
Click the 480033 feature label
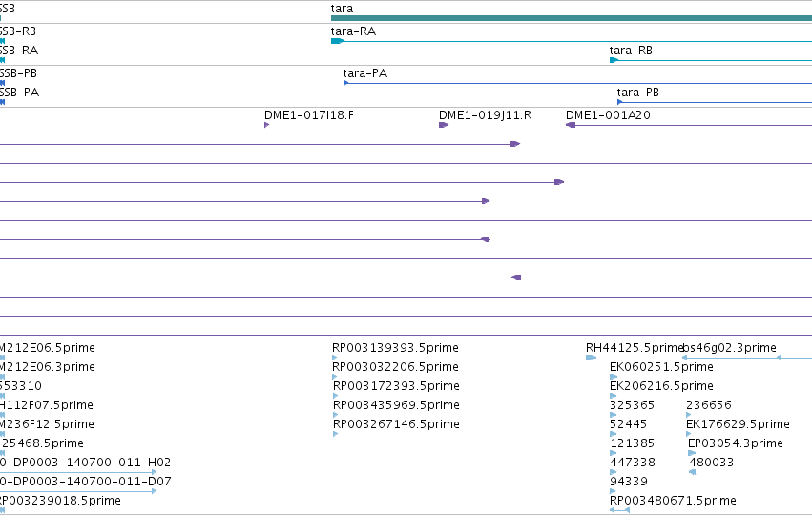712,463
